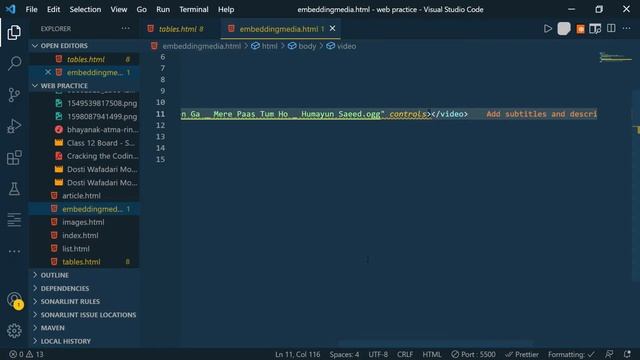Click the feedback icon in status bar
Screen dimensions: 640x360
tap(609, 354)
